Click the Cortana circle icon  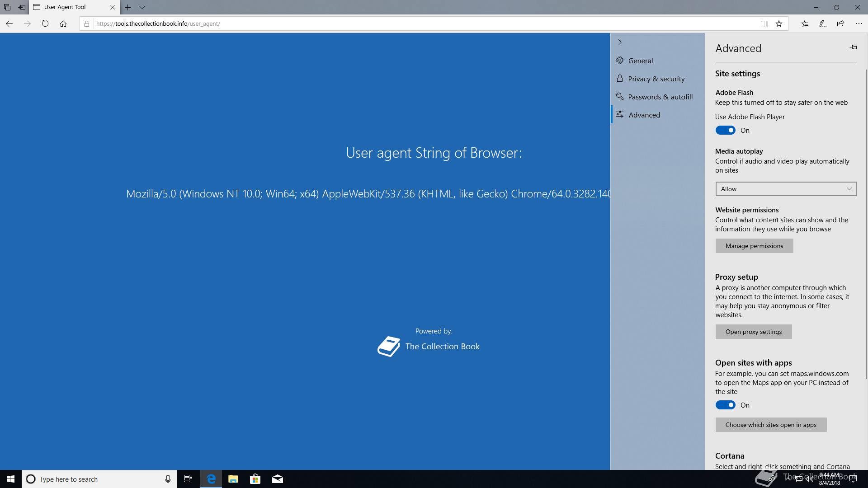pyautogui.click(x=31, y=479)
